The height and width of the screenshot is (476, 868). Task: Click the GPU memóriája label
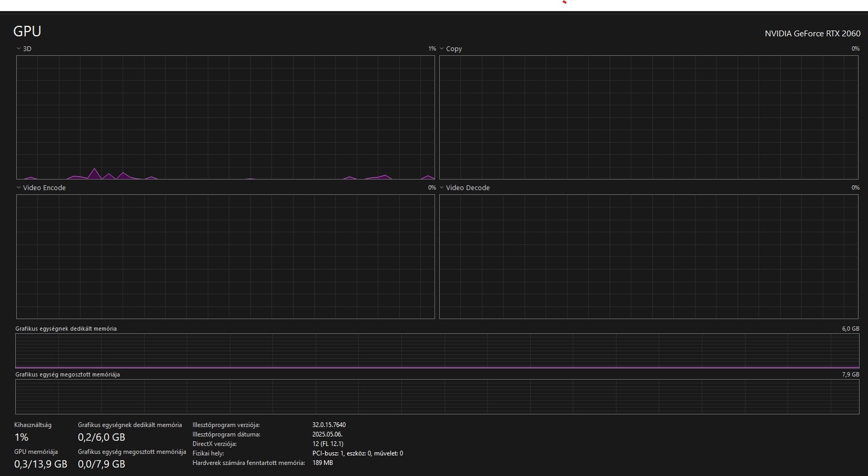(36, 452)
